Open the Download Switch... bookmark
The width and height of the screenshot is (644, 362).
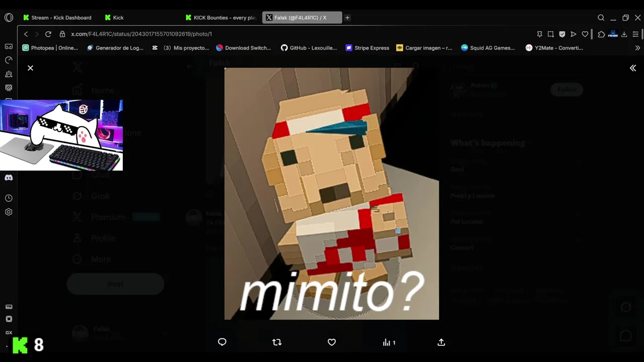click(x=244, y=48)
